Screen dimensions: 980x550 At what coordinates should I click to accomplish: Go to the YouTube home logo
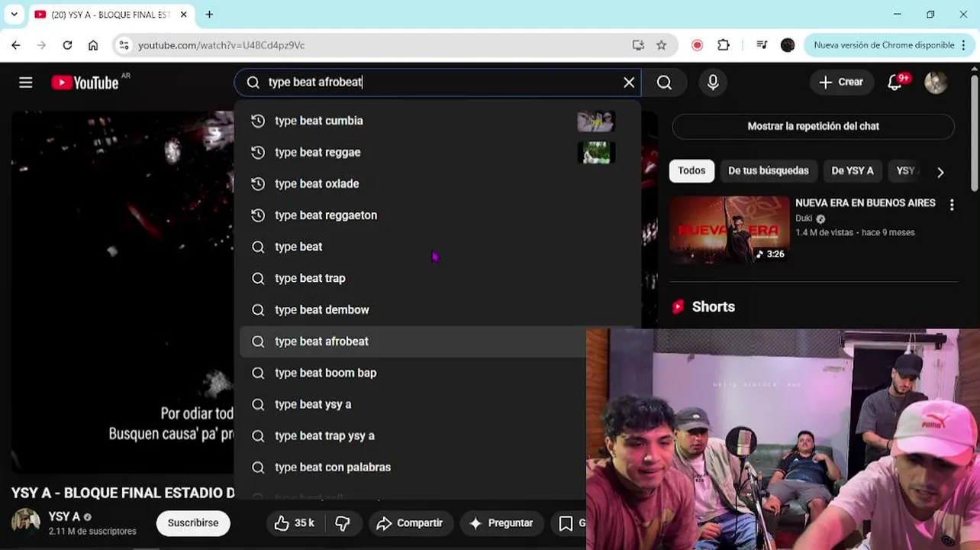point(85,82)
